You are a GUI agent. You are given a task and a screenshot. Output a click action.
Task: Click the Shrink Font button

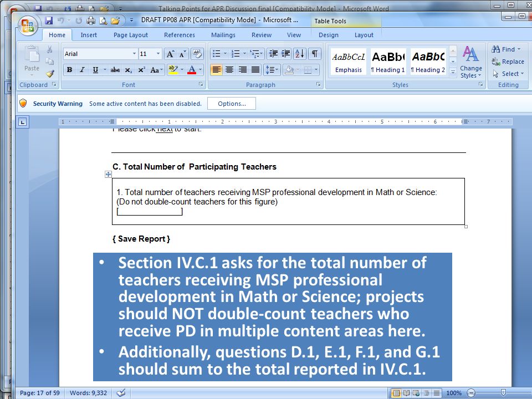(x=182, y=54)
